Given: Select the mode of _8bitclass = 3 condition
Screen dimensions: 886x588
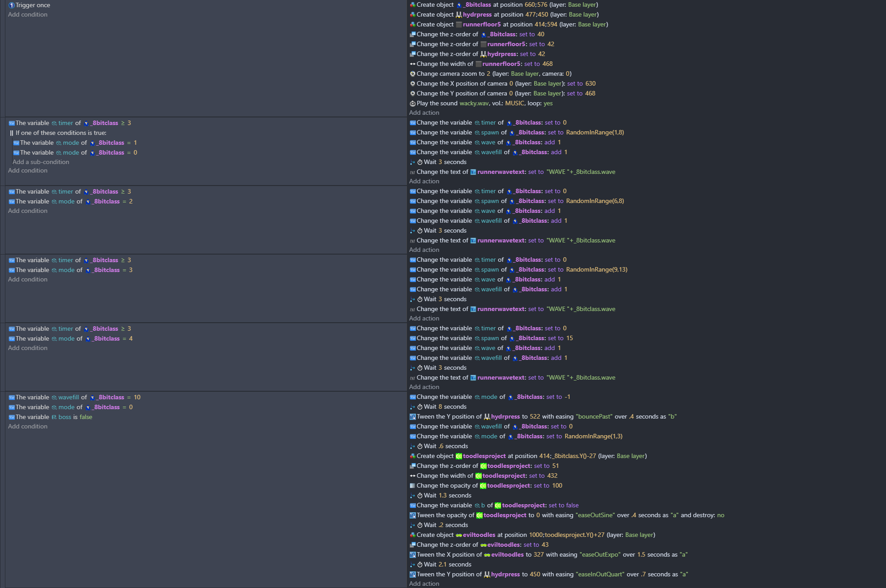Looking at the screenshot, I should [x=70, y=270].
